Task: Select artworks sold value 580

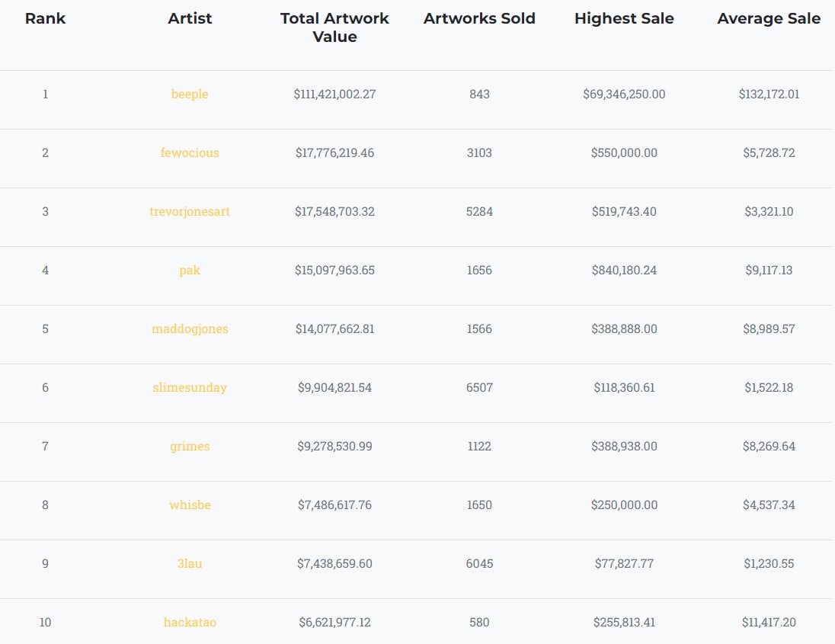Action: [x=479, y=622]
